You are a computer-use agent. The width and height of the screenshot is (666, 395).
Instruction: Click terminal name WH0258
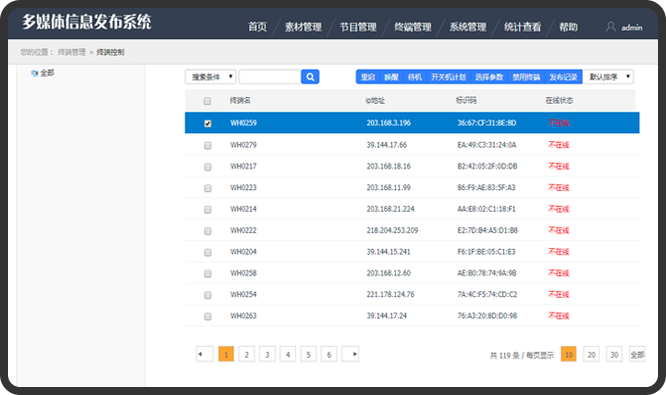click(x=243, y=273)
